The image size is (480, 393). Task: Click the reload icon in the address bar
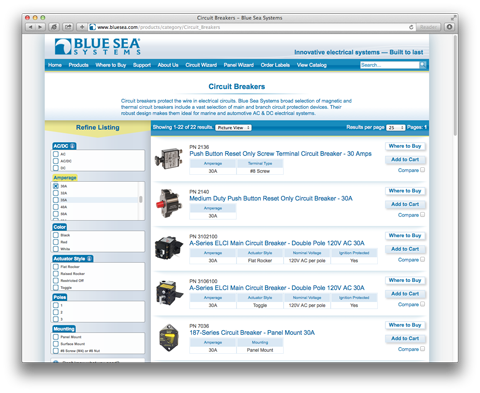(411, 27)
